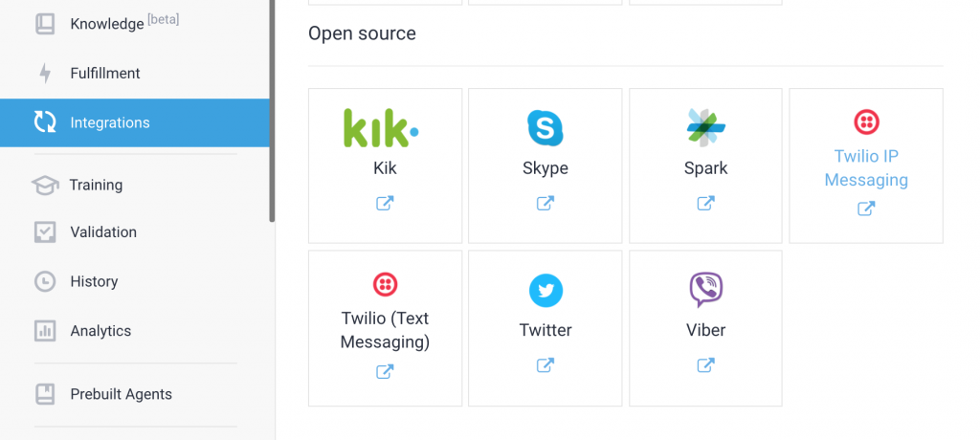Click the Skype logo icon
This screenshot has width=980, height=440.
[546, 128]
